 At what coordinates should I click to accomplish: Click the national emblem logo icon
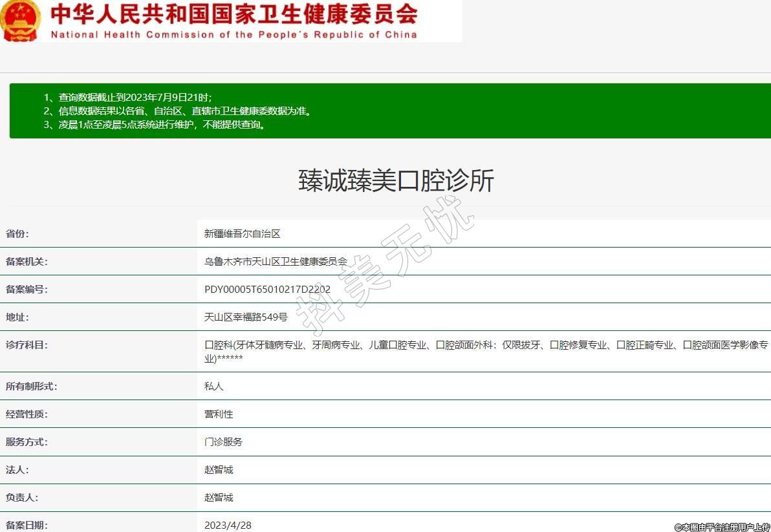pyautogui.click(x=21, y=20)
